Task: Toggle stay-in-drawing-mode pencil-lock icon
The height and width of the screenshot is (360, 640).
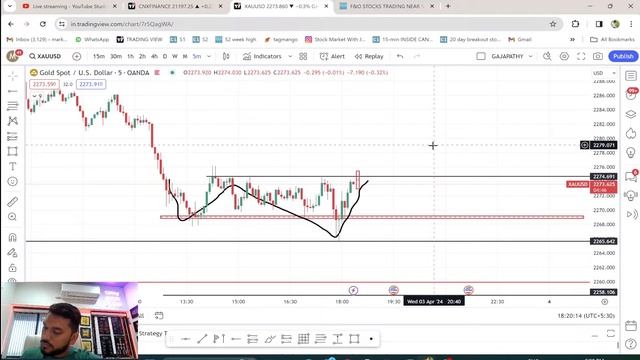Action: 12,253
